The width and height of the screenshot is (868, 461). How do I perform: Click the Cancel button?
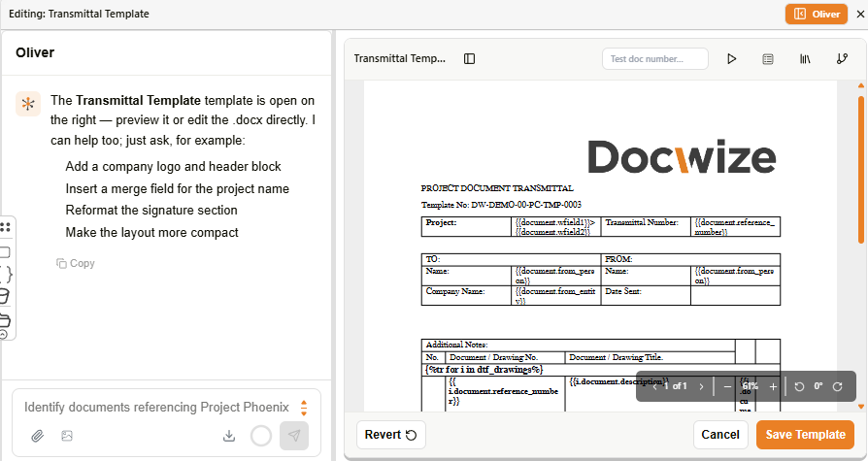pos(720,435)
